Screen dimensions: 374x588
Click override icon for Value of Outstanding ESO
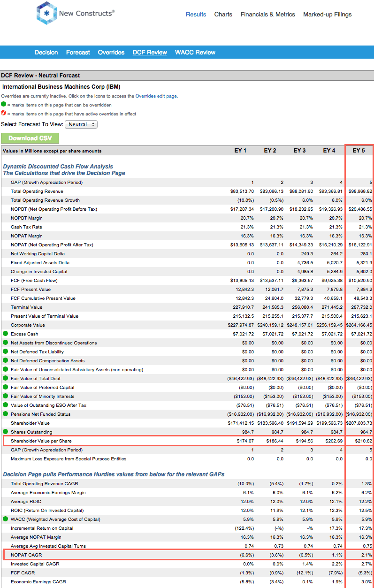click(5, 405)
